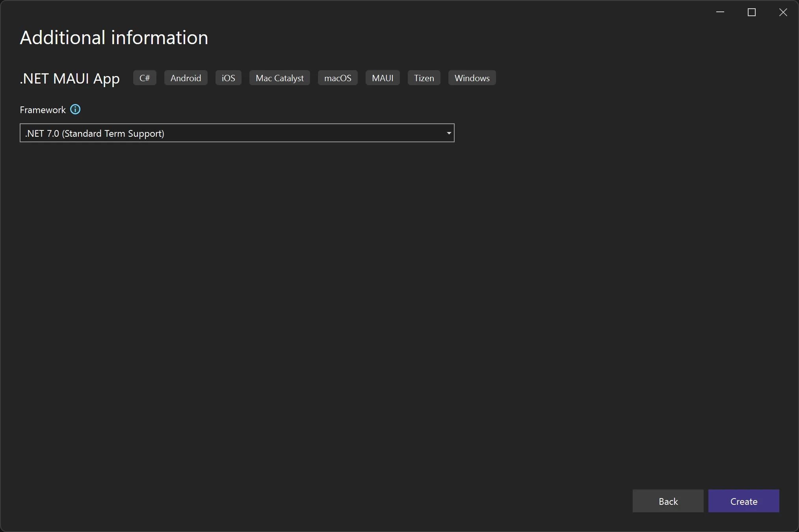Click the Back button
Screen dimensions: 799x532
668,501
